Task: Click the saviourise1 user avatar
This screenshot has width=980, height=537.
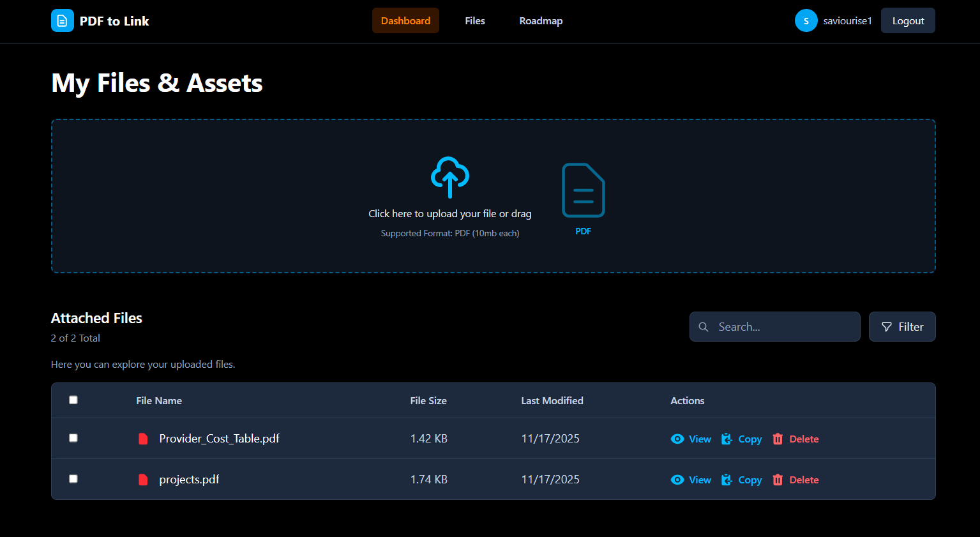Action: [806, 21]
